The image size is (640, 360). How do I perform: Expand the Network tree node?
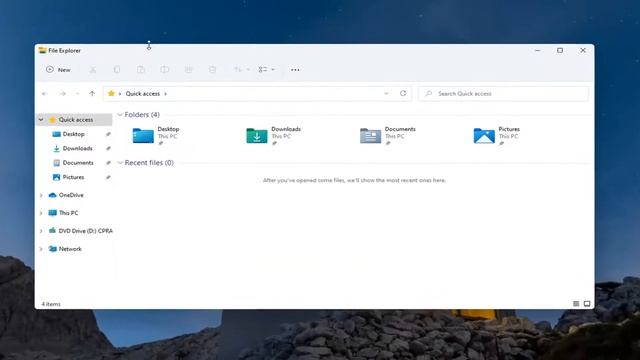pos(41,249)
